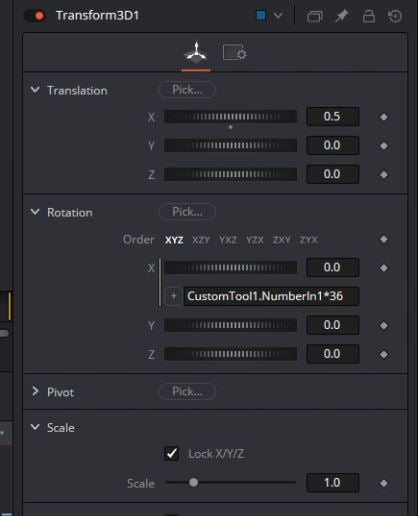418x516 pixels.
Task: Lock the Transform3D1 node
Action: 369,16
